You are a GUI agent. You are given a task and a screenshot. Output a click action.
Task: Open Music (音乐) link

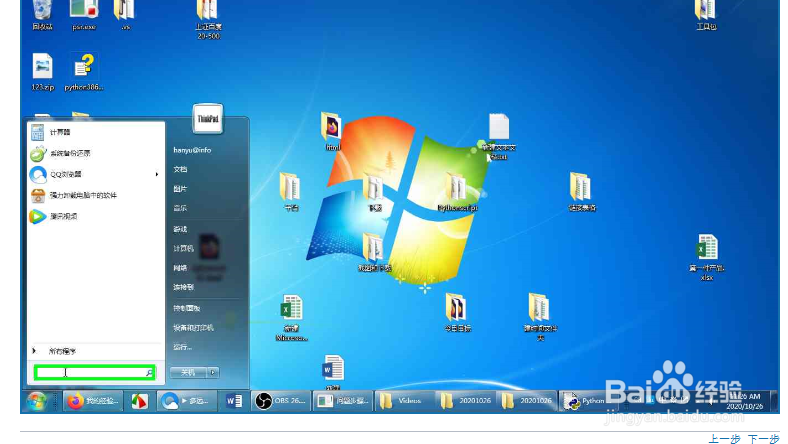click(x=180, y=208)
